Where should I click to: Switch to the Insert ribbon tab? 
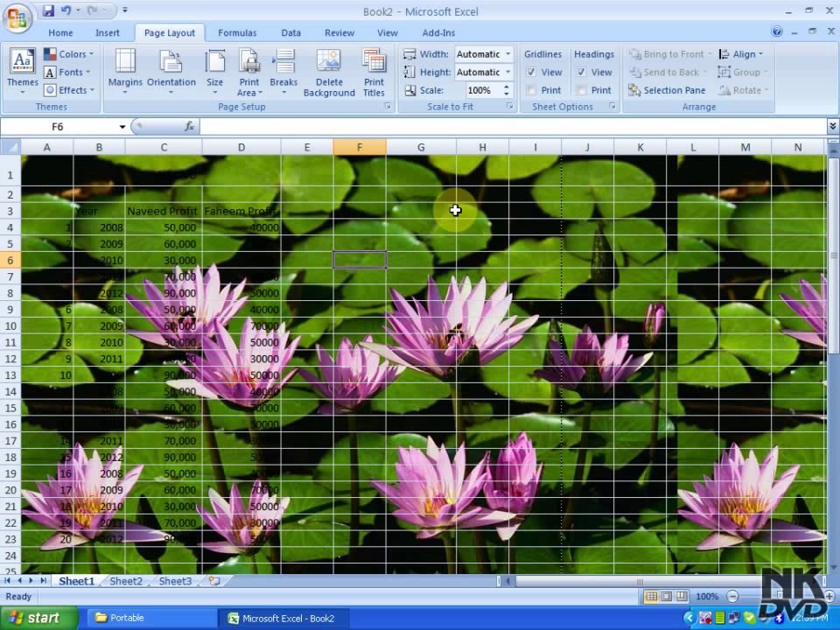coord(107,32)
